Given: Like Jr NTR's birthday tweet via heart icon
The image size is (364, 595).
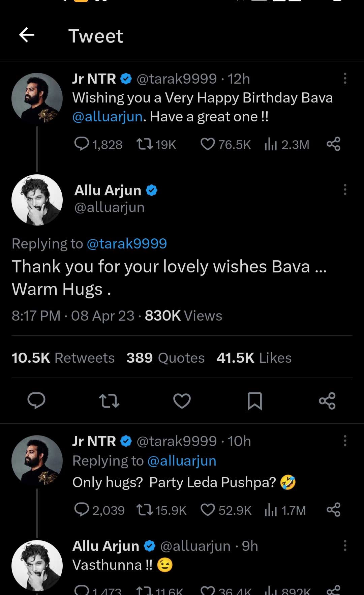Looking at the screenshot, I should 208,144.
